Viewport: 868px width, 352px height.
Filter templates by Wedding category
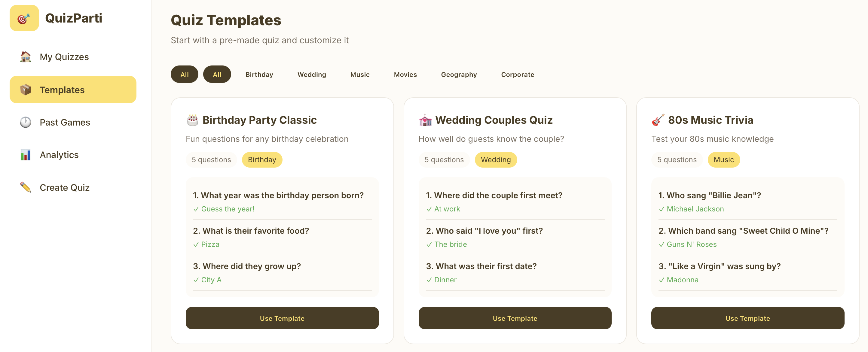tap(311, 74)
